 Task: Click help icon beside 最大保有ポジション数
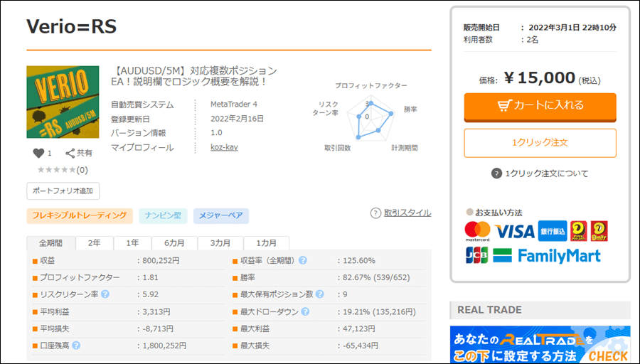(319, 294)
